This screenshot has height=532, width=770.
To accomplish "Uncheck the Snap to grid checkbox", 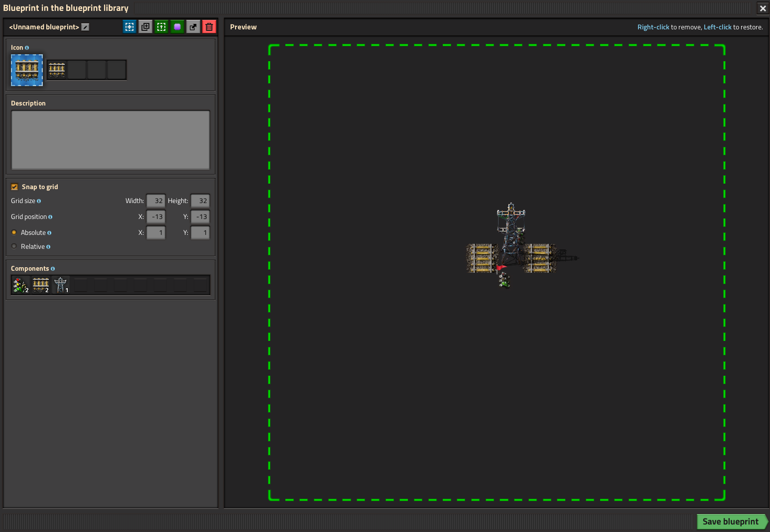I will [x=14, y=187].
